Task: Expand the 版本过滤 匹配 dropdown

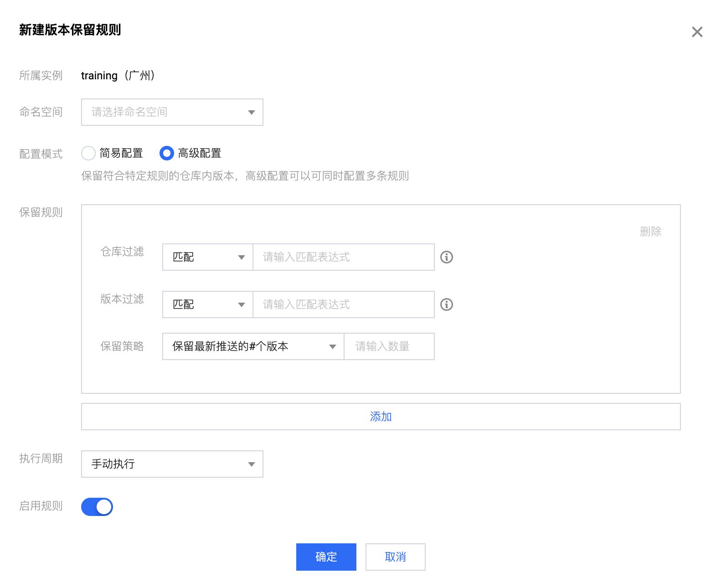Action: click(x=208, y=304)
